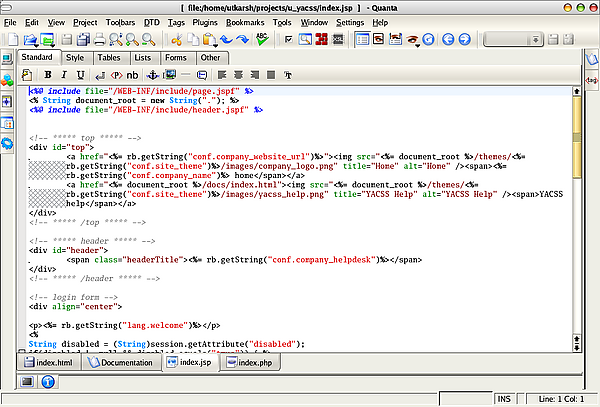
Task: Insert a paragraph tag with the P icon
Action: pyautogui.click(x=117, y=75)
